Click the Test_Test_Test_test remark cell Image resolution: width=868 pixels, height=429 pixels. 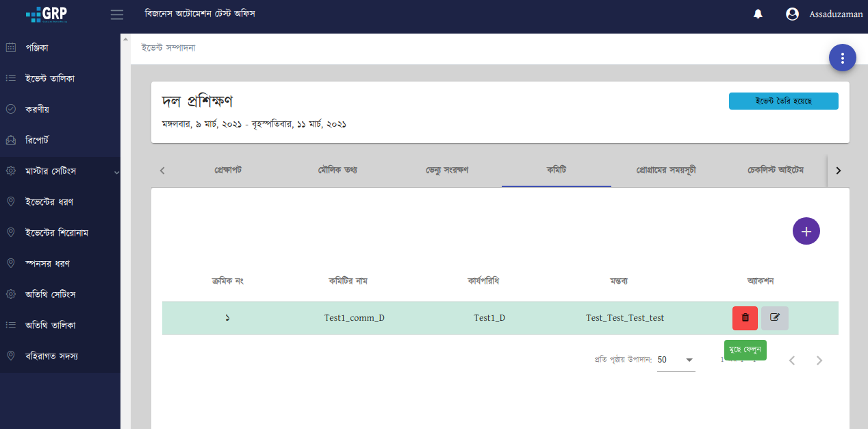click(x=625, y=318)
